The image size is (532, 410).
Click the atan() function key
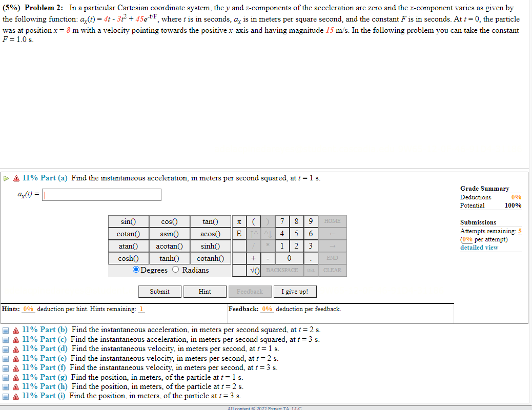point(128,245)
